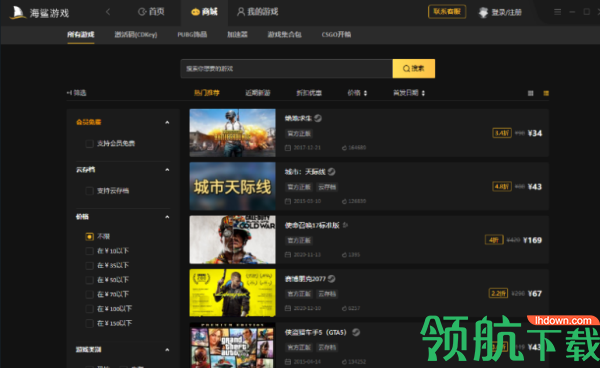600x368 pixels.
Task: Open the 商城 tab
Action: click(204, 12)
